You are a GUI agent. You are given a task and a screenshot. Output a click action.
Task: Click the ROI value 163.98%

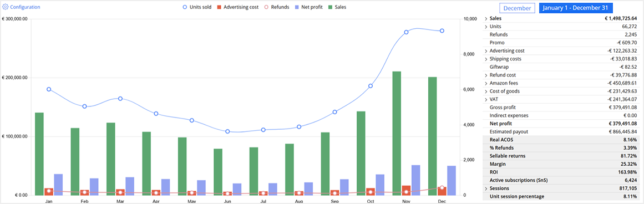point(627,172)
